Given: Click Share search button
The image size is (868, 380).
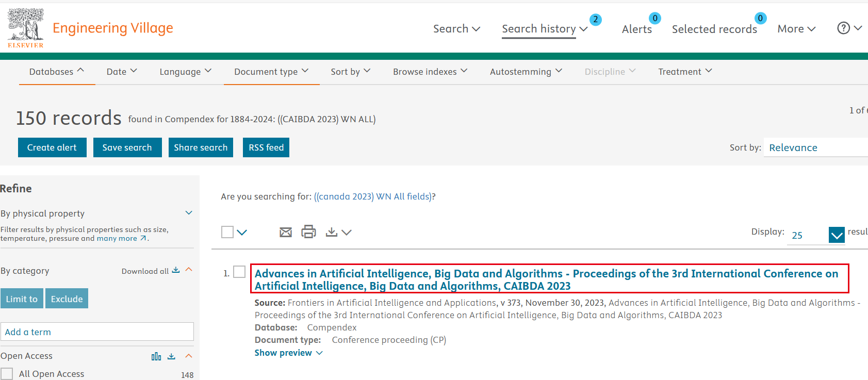Looking at the screenshot, I should click(x=201, y=147).
